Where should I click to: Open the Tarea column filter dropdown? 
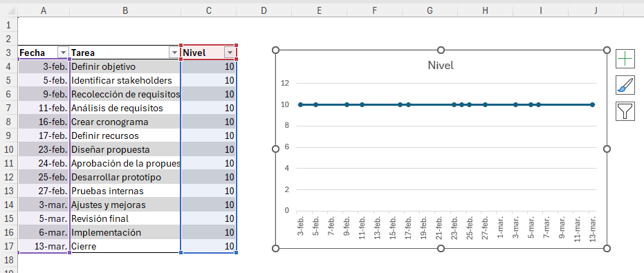coord(174,53)
